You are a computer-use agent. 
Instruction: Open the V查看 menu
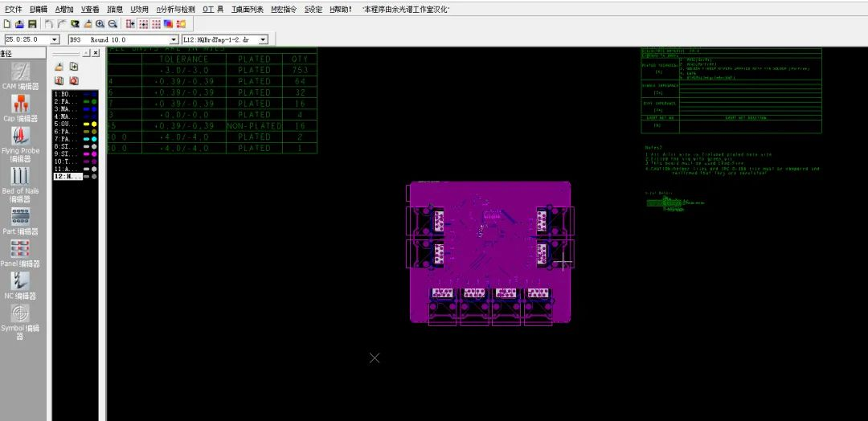point(90,10)
